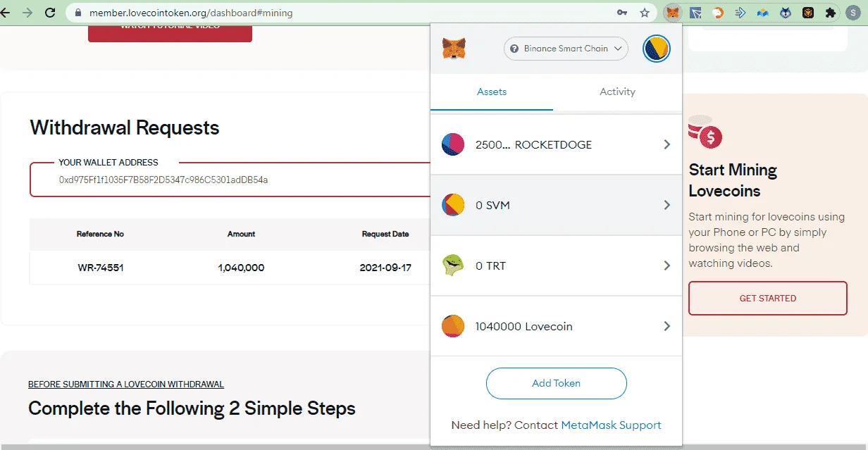Open the MetaMask Support link
The height and width of the screenshot is (450, 868).
click(611, 425)
